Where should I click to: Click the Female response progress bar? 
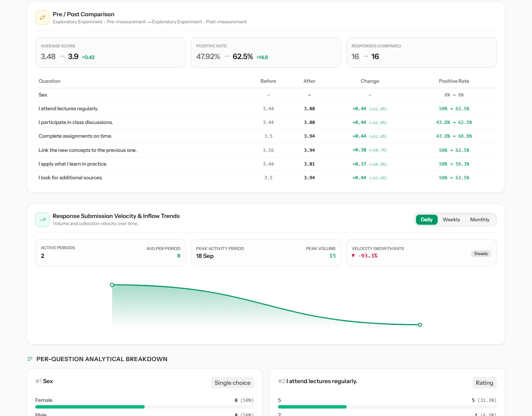(144, 407)
